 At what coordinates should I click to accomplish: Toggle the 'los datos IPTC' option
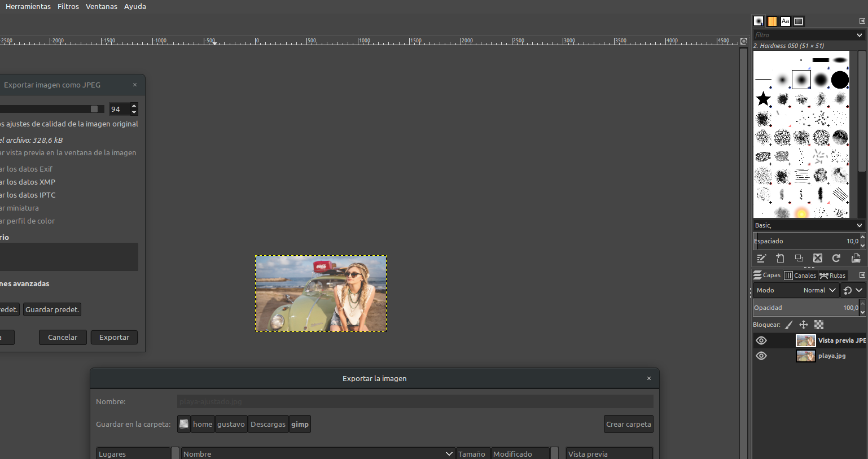(x=28, y=195)
